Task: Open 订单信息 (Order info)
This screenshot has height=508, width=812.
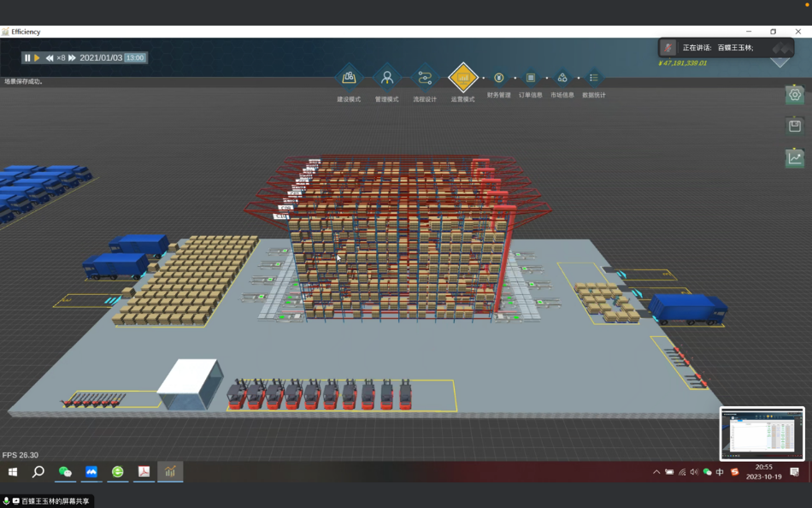Action: click(531, 78)
